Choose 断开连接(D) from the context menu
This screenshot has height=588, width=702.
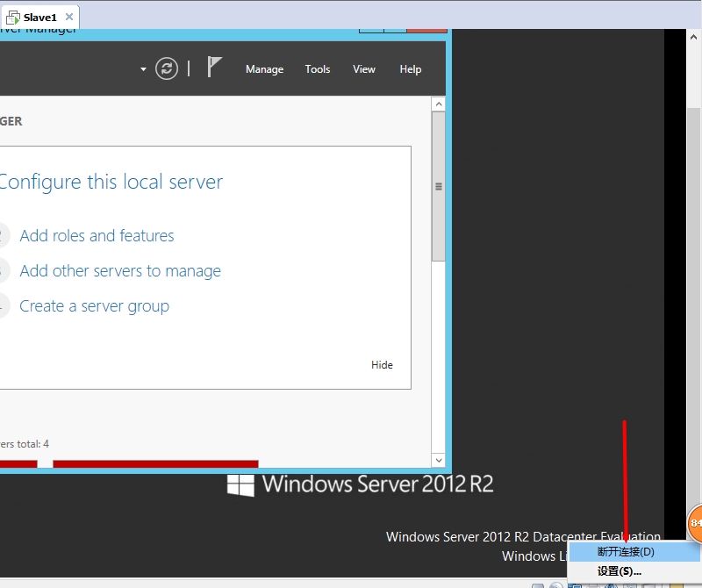pos(634,552)
